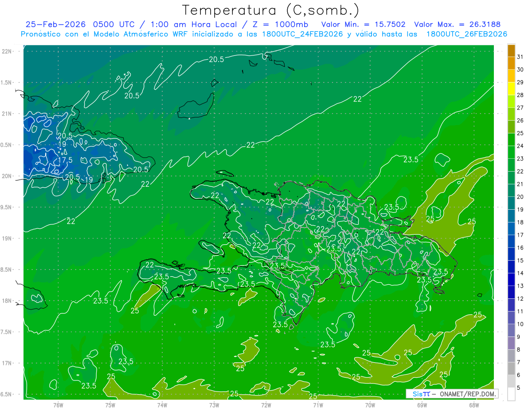Image resolution: width=532 pixels, height=411 pixels.
Task: Click the '73W' longitude axis label
Action: (214, 405)
